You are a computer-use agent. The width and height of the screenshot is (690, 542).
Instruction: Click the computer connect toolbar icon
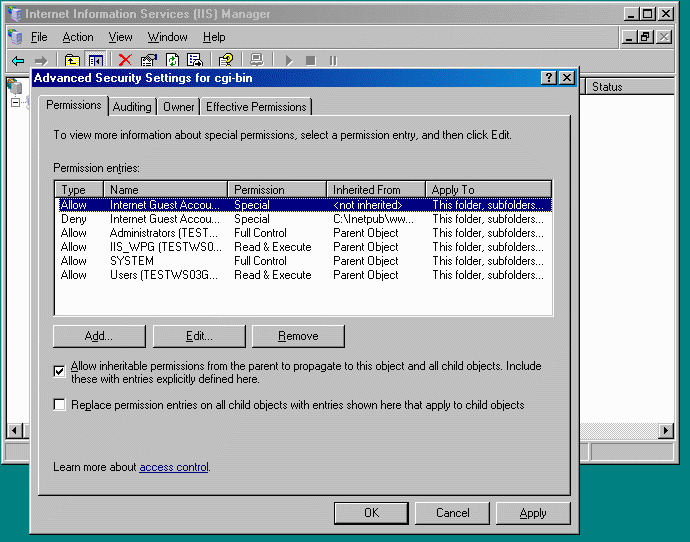tap(257, 59)
